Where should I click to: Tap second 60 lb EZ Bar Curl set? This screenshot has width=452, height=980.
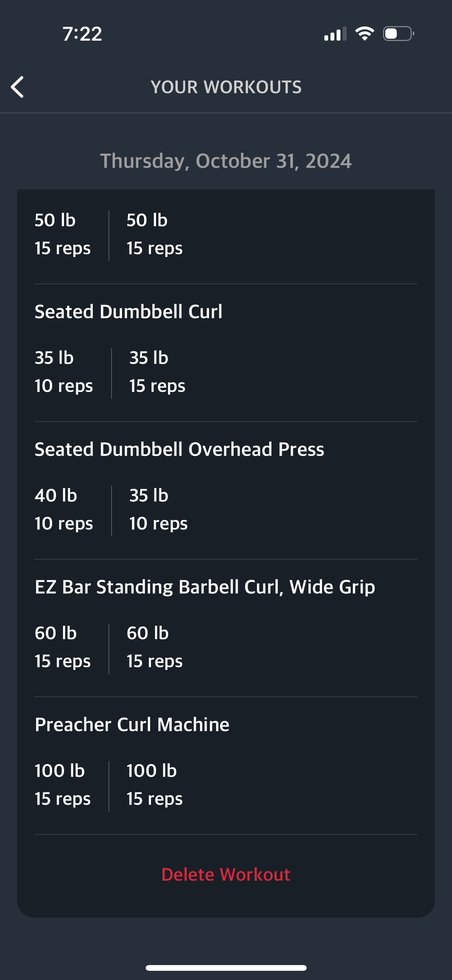155,647
